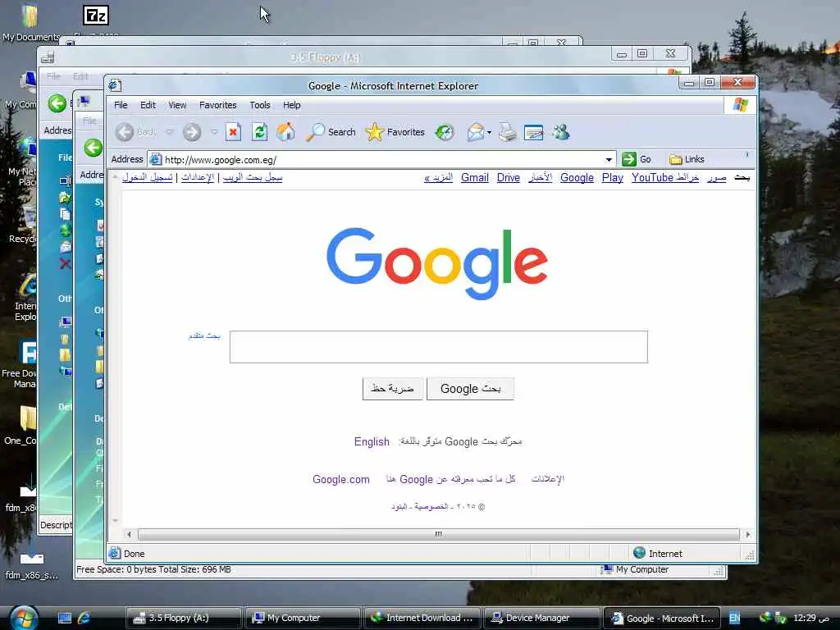The image size is (840, 630).
Task: Select the fdm_x86_s... desktop file icon
Action: tap(32, 565)
